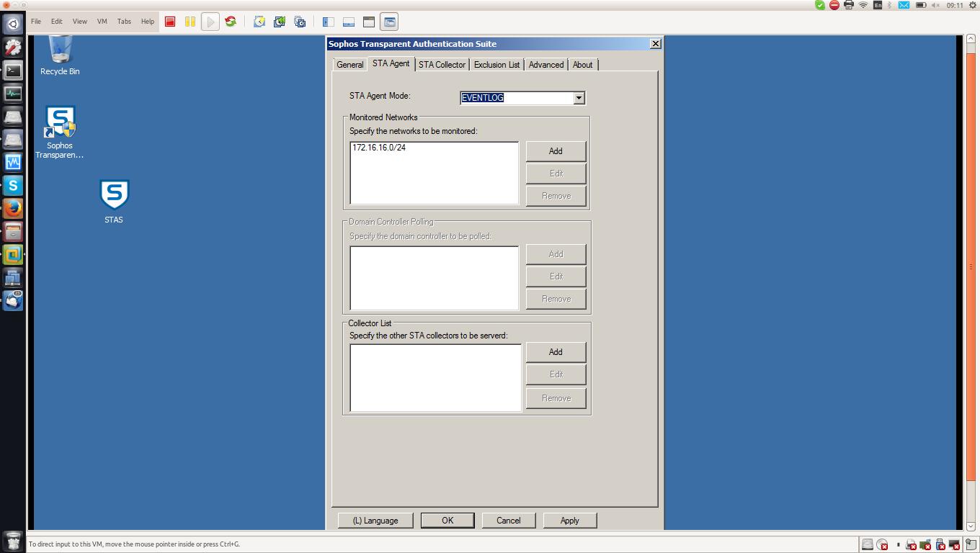Open the VMware View menu
This screenshot has height=553, width=980.
click(80, 22)
